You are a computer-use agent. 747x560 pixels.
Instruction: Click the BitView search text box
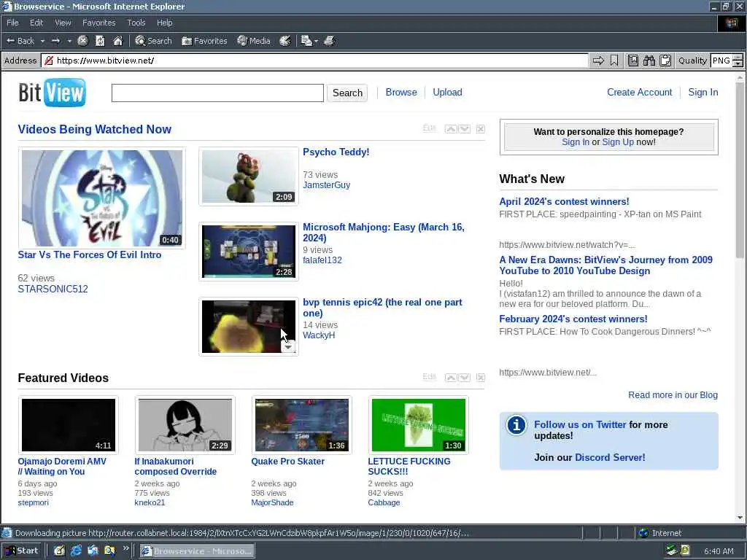(x=217, y=93)
